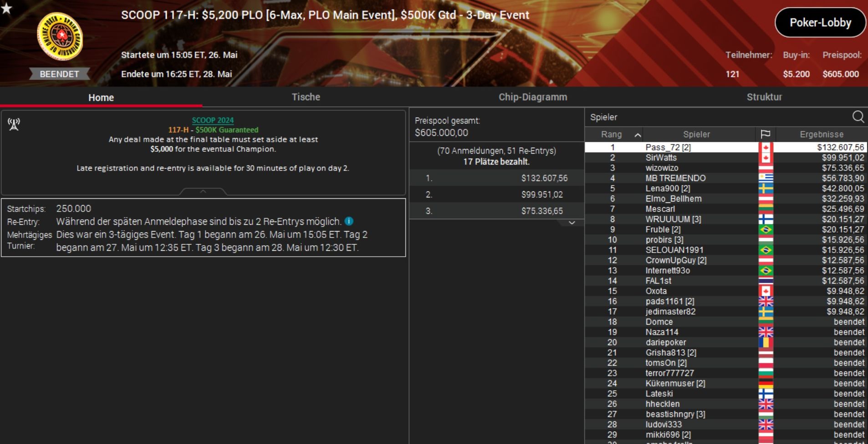Open the player search magnifier
Screen dimensions: 868x444
(x=858, y=117)
